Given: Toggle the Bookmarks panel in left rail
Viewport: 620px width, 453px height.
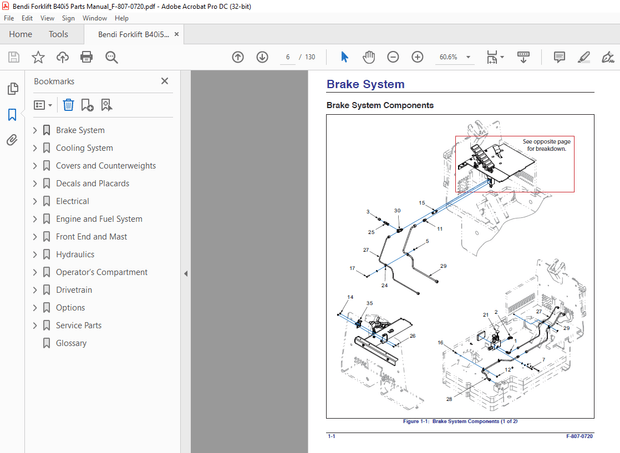Looking at the screenshot, I should coord(12,114).
